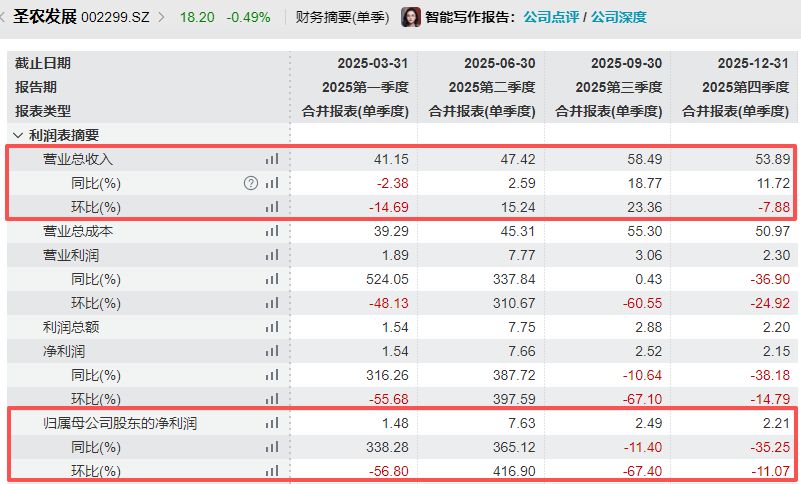Open the dropdown arrow next to 002299.SZ

(165, 18)
